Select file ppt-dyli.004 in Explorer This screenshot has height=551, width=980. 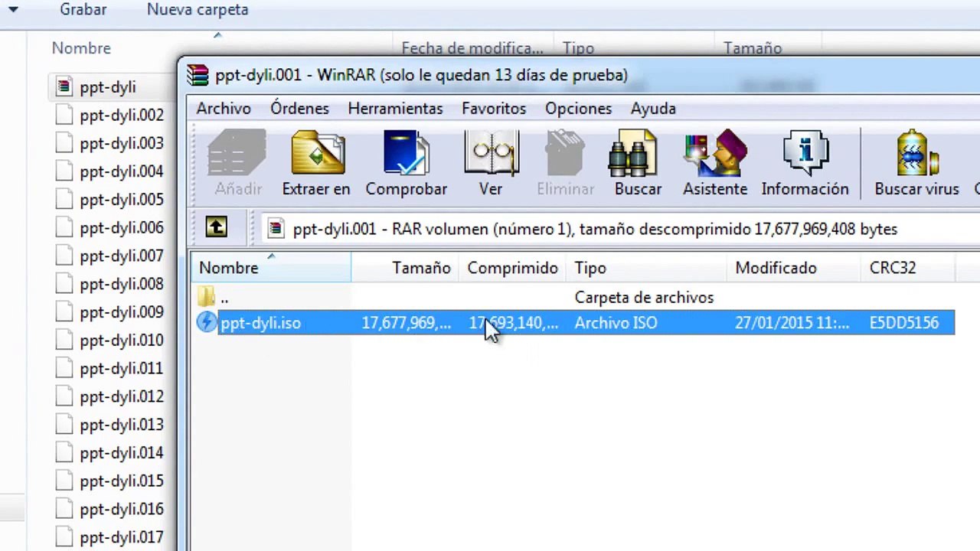pyautogui.click(x=122, y=171)
